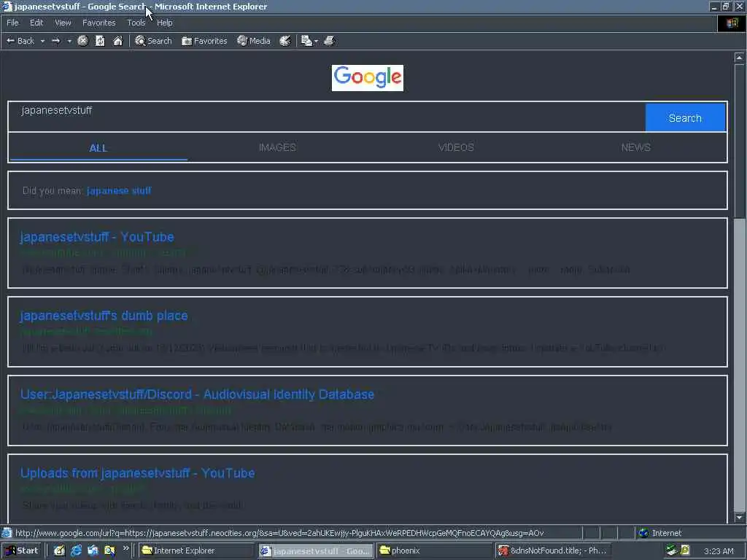Launch Internet Explorer from Quick Launch
This screenshot has height=560, width=747.
pyautogui.click(x=76, y=551)
